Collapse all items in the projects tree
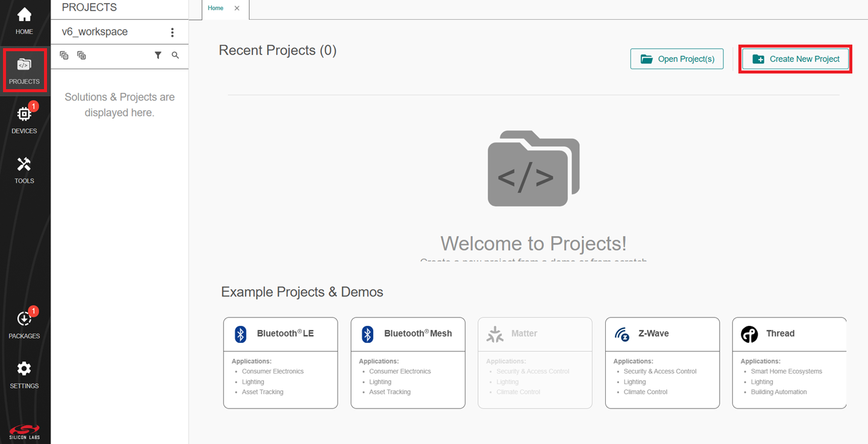 (64, 55)
